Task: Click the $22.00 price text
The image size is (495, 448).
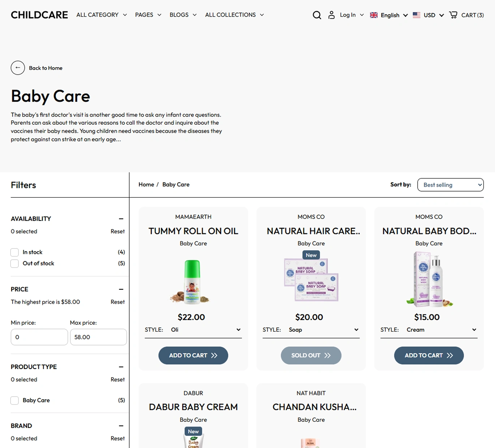Action: pyautogui.click(x=191, y=317)
